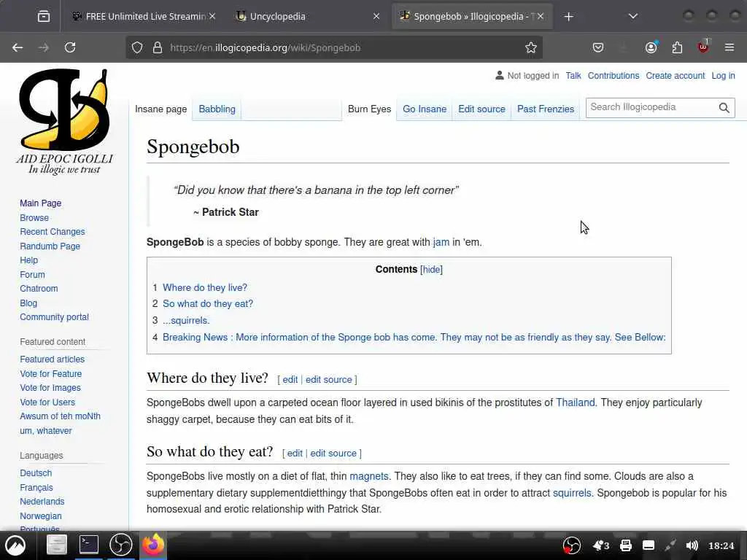Open Community portal sidebar link
747x560 pixels.
pyautogui.click(x=54, y=317)
